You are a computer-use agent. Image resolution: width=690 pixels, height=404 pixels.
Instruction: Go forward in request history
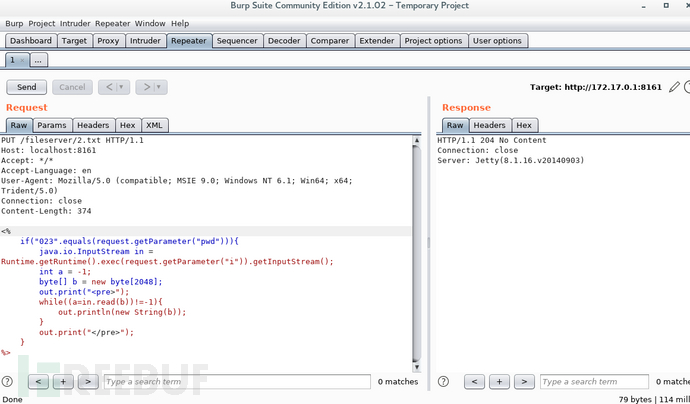(147, 87)
